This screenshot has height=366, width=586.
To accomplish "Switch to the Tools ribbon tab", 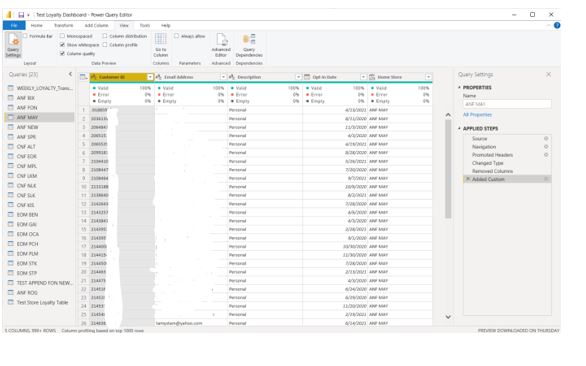I will coord(145,25).
